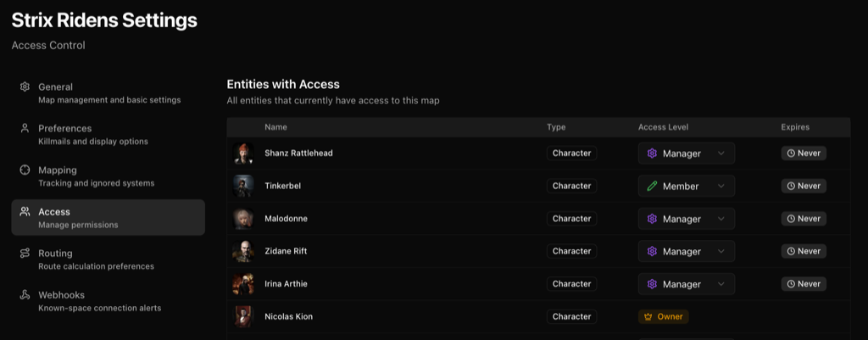868x340 pixels.
Task: Click the green pencil Member icon for Tinkerbel
Action: [652, 186]
